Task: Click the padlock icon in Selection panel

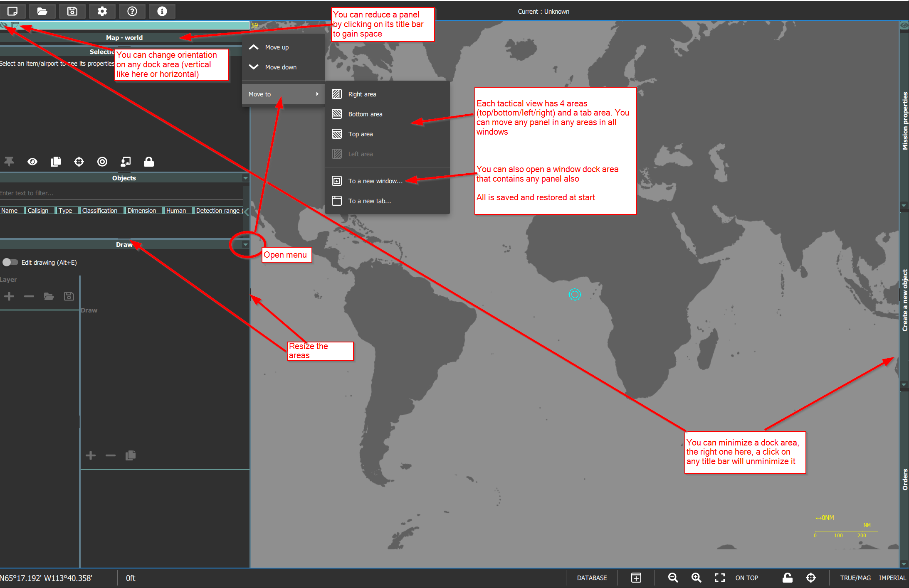Action: [x=149, y=162]
